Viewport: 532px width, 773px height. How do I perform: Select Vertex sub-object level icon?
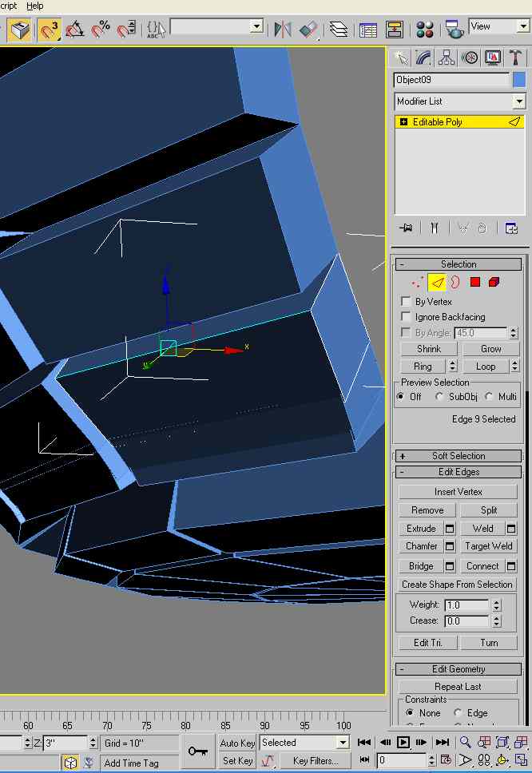(x=417, y=282)
